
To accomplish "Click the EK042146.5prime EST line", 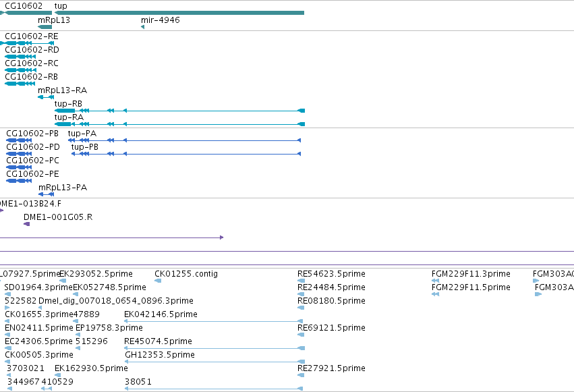I will [x=214, y=321].
